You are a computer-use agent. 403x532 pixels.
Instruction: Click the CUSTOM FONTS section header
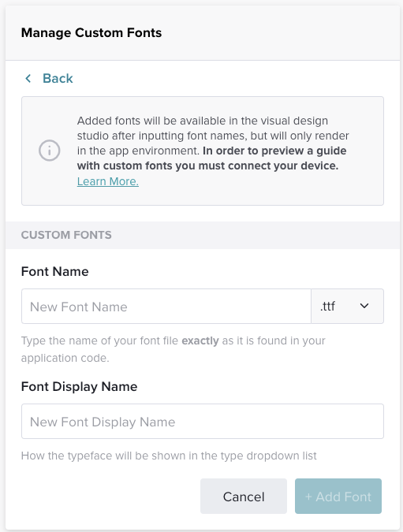click(66, 235)
